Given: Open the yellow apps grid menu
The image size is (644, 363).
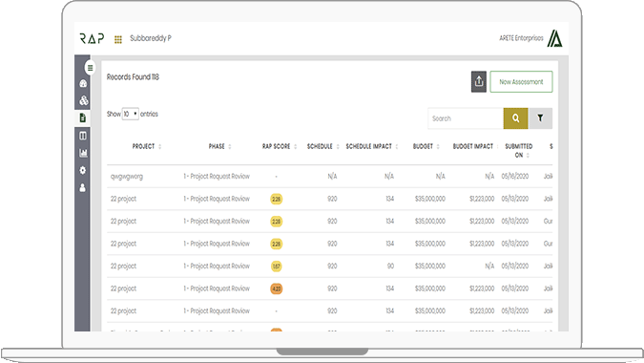Looking at the screenshot, I should [118, 39].
